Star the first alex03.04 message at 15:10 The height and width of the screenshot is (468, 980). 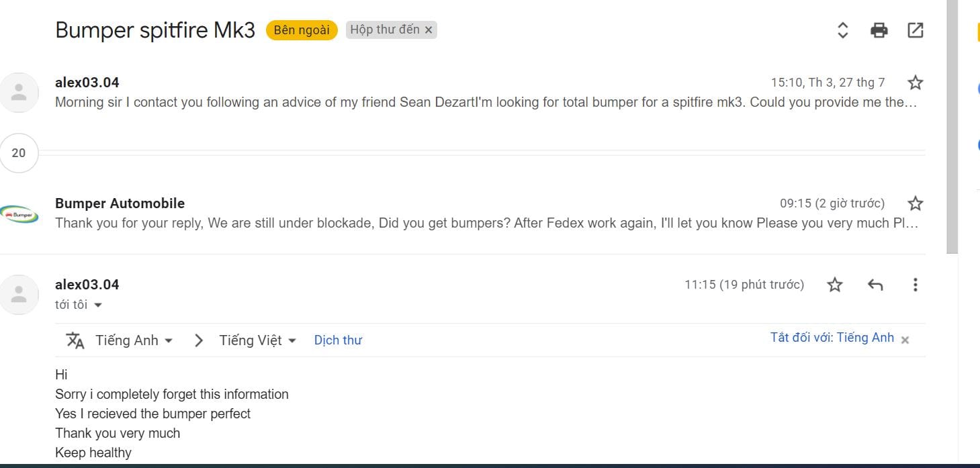click(x=915, y=83)
